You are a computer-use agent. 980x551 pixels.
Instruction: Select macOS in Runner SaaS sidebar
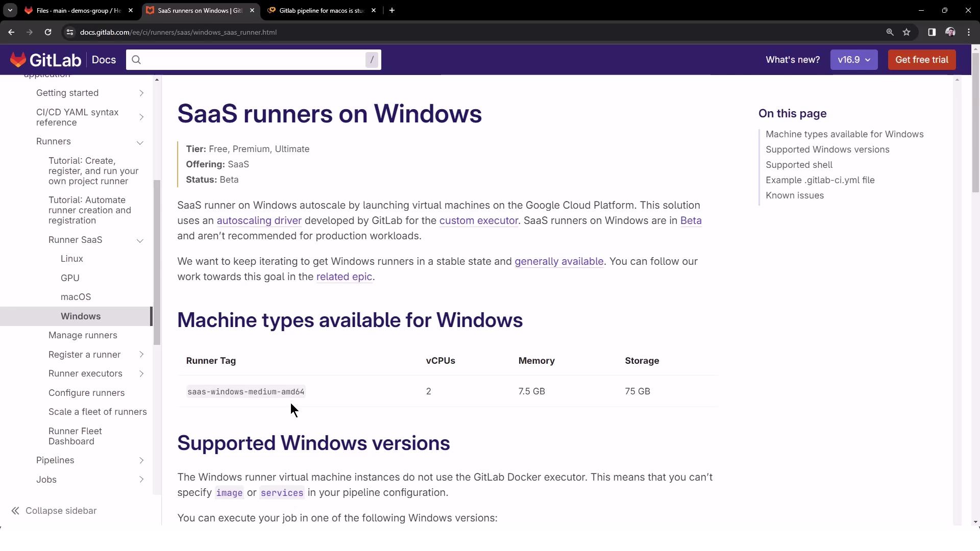click(x=76, y=297)
